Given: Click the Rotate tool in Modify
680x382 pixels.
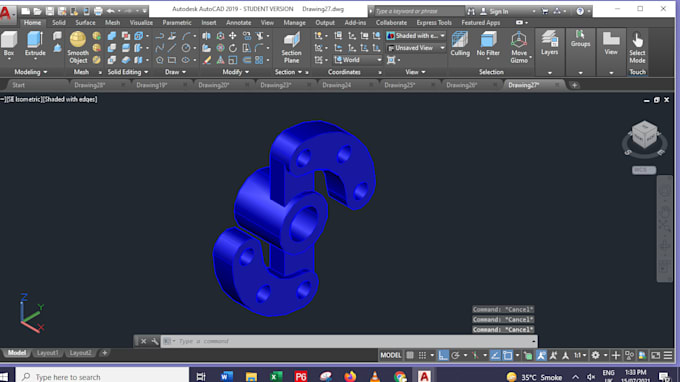Looking at the screenshot, I should pyautogui.click(x=233, y=48).
